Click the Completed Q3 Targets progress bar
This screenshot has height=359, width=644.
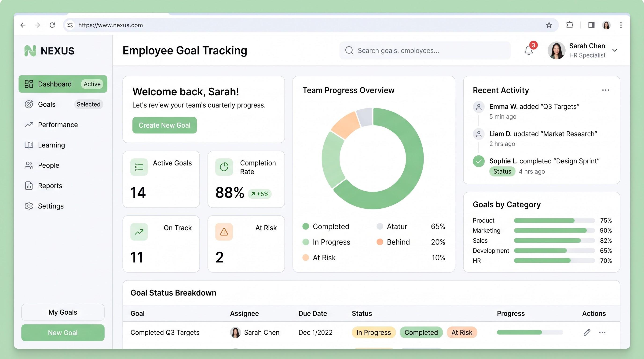pos(530,332)
